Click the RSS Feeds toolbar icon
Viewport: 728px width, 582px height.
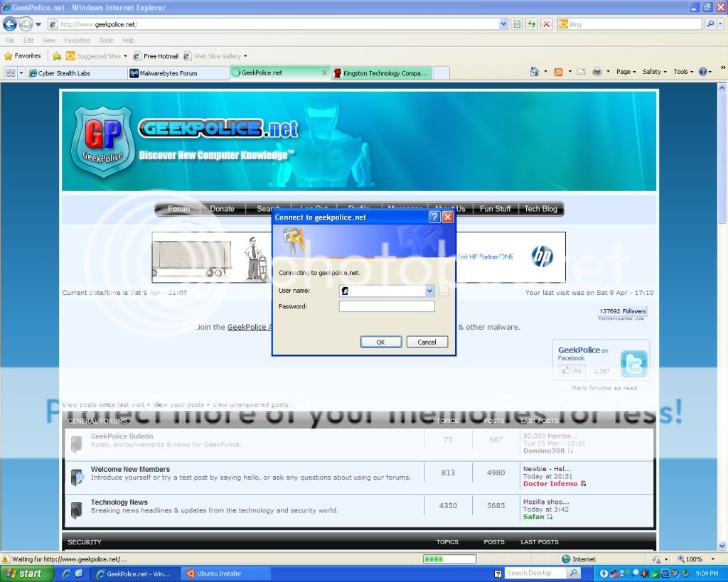click(559, 72)
